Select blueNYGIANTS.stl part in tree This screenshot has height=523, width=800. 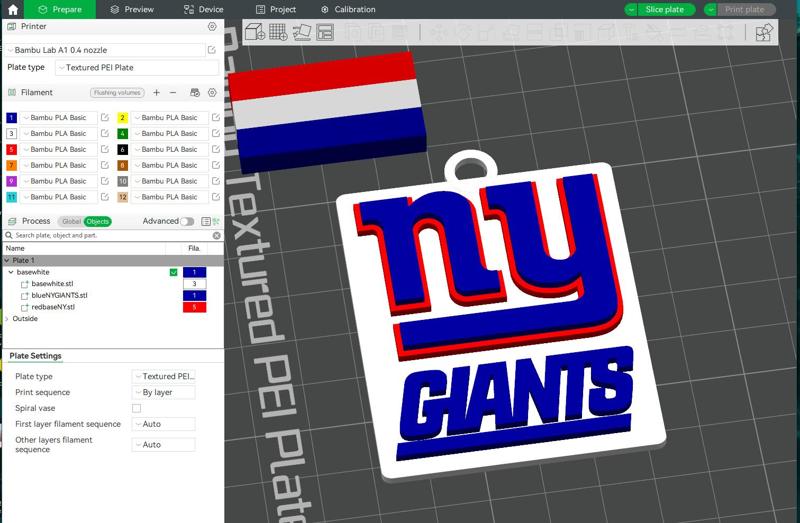pos(59,295)
